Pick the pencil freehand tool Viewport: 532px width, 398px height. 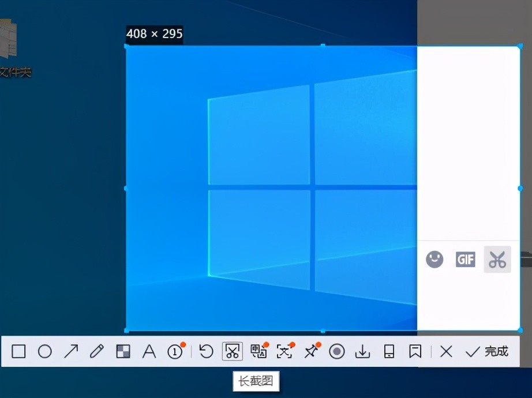97,351
